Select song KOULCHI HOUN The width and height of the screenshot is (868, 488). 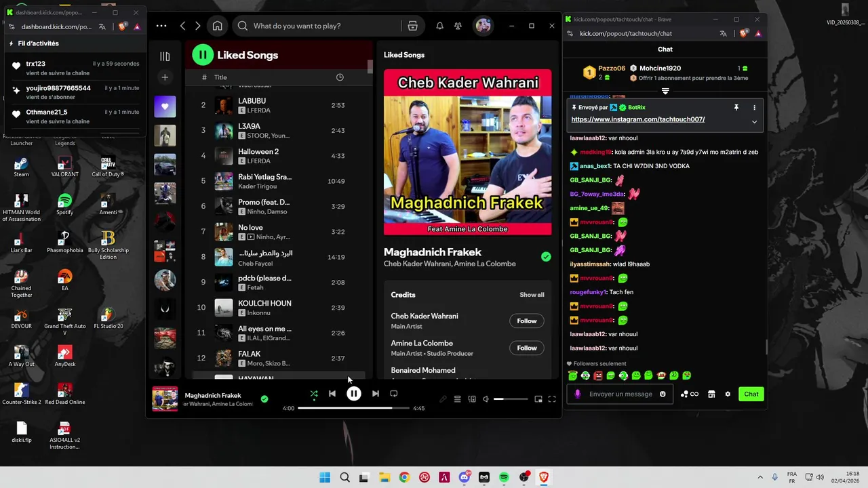(x=279, y=308)
